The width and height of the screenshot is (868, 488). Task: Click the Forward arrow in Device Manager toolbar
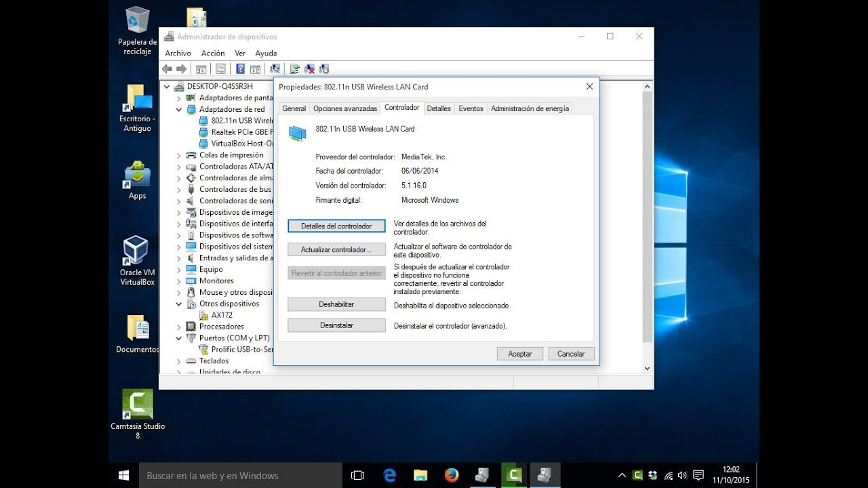click(181, 69)
